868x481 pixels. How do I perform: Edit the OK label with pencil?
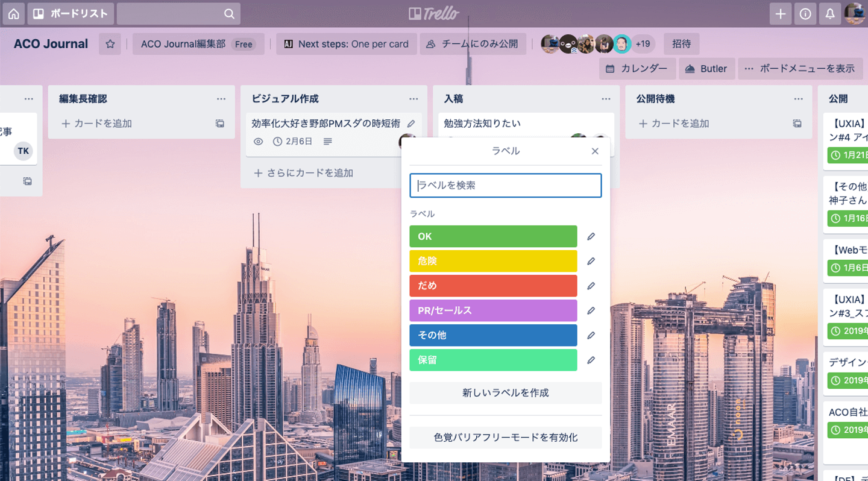[x=591, y=236]
